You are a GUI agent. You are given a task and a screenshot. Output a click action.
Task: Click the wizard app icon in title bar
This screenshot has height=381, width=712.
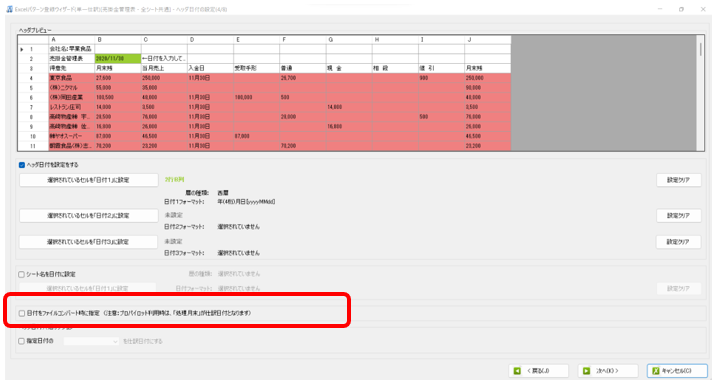point(9,9)
